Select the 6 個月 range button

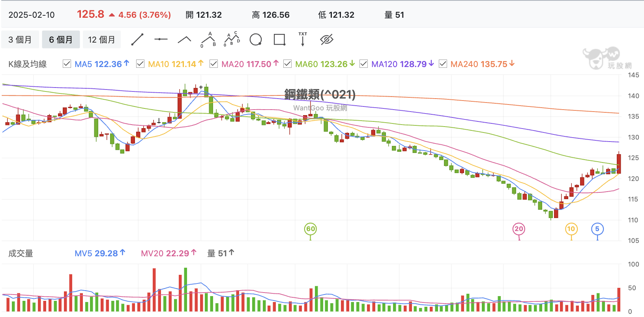[x=61, y=39]
